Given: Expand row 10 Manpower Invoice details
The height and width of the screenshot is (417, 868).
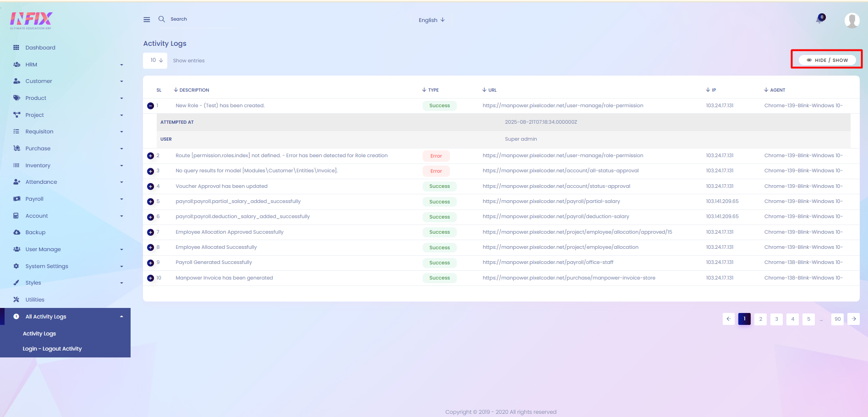Looking at the screenshot, I should pos(150,278).
